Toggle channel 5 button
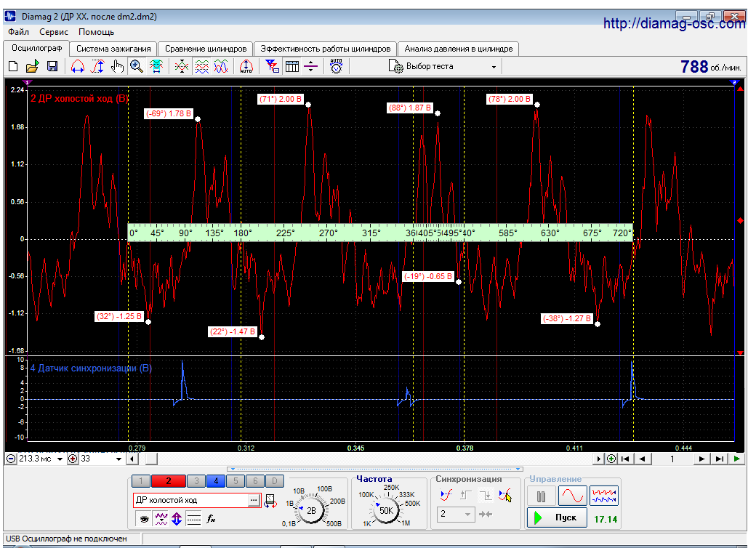756x548 pixels. pos(236,480)
